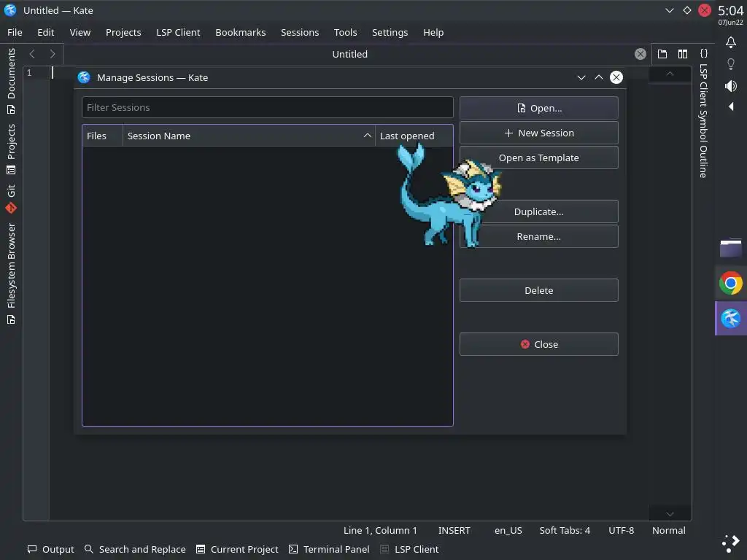Open the View menu
Image resolution: width=747 pixels, height=560 pixels.
tap(80, 32)
